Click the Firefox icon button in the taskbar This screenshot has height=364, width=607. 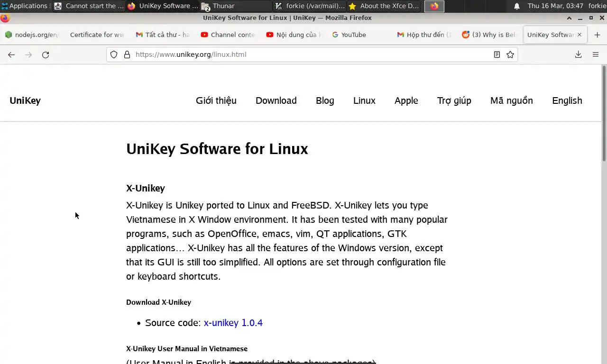click(434, 6)
